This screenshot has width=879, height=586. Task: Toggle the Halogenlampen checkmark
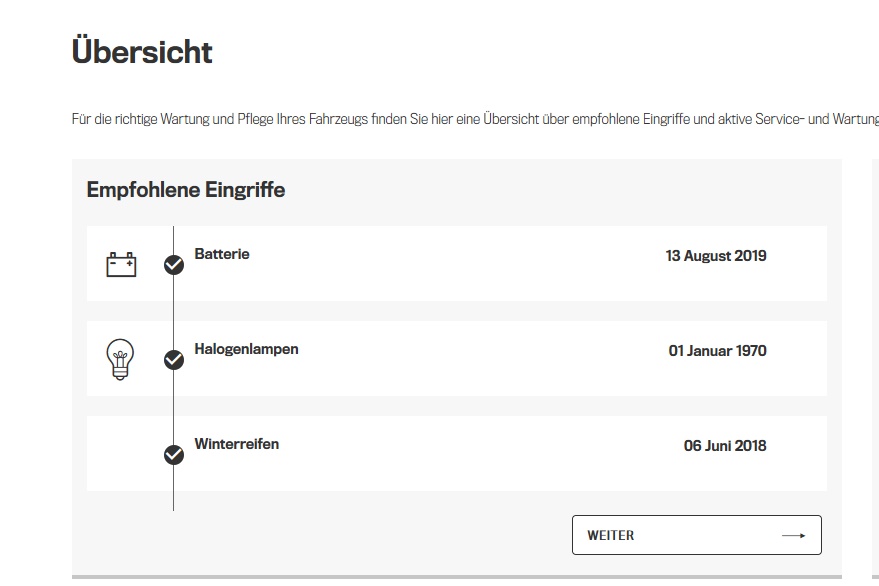coord(174,360)
